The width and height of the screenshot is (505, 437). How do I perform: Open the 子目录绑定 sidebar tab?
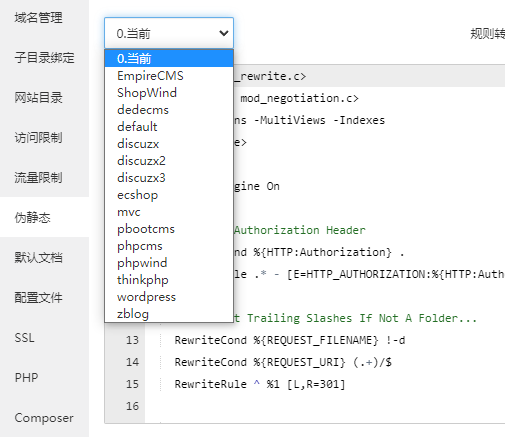point(44,57)
